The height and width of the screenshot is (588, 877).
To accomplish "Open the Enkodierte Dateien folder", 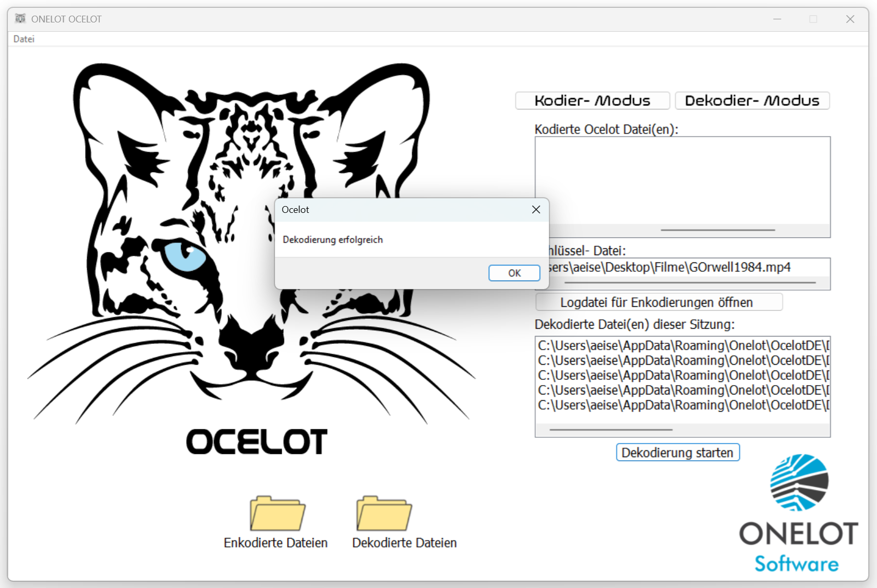I will click(x=275, y=543).
